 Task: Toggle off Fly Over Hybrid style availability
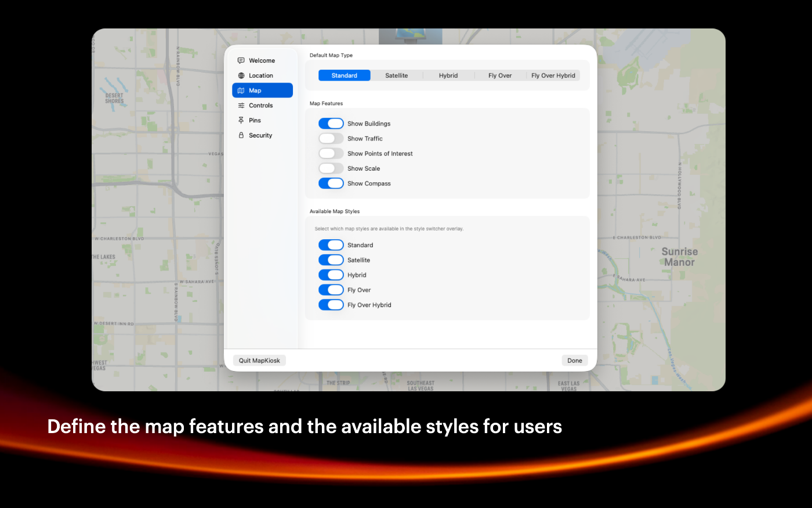pos(331,305)
